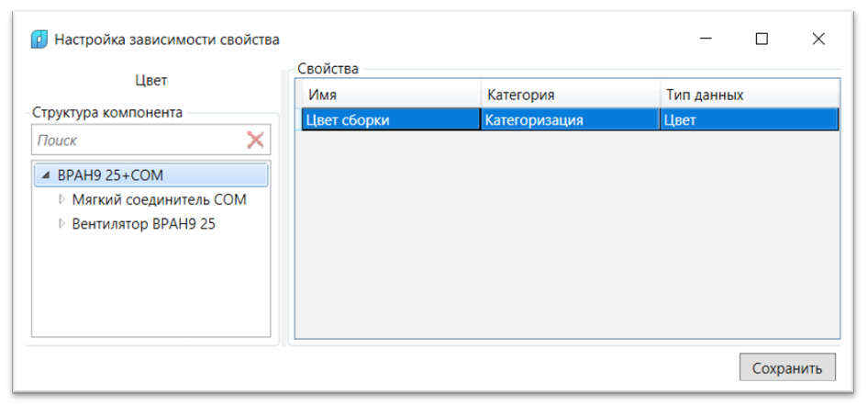Click the application icon in the title bar
The image size is (868, 405).
[39, 39]
